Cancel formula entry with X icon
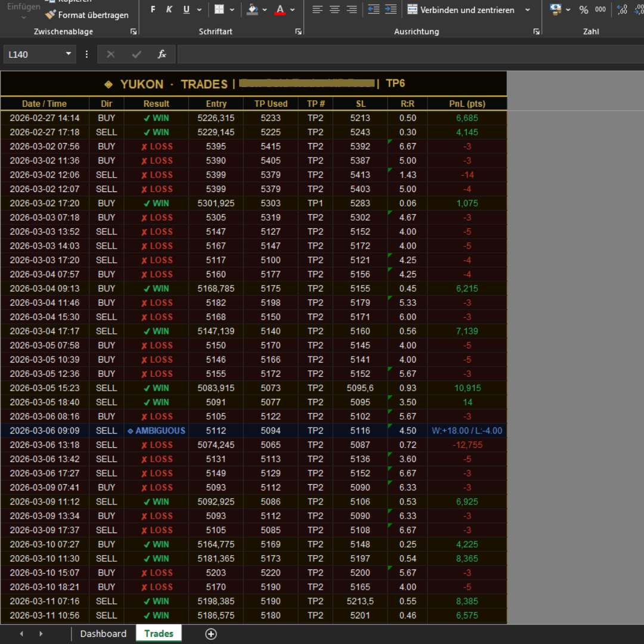Viewport: 644px width, 644px height. pyautogui.click(x=110, y=54)
